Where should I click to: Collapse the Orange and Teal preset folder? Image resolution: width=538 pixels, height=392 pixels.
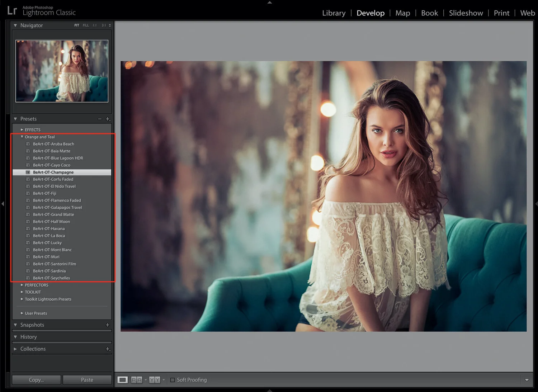tap(22, 137)
